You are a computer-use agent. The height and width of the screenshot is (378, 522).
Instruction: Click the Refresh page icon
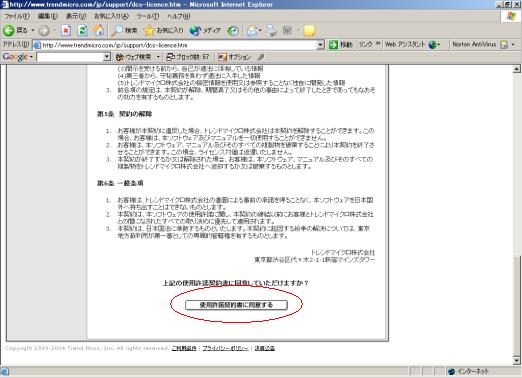pyautogui.click(x=82, y=31)
